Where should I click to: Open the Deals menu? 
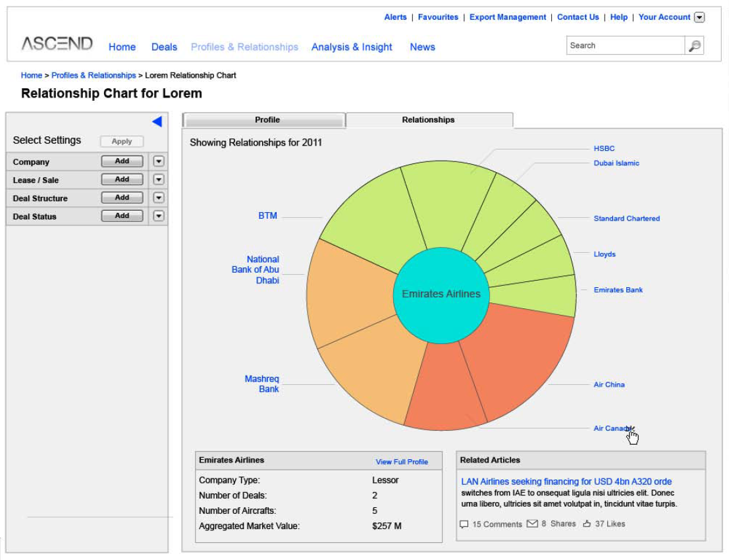click(164, 47)
